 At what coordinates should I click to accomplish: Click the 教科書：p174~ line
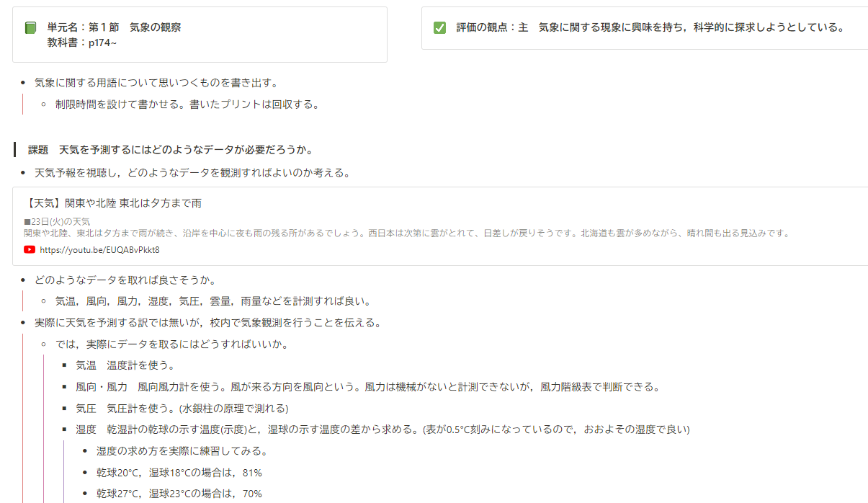(x=81, y=43)
